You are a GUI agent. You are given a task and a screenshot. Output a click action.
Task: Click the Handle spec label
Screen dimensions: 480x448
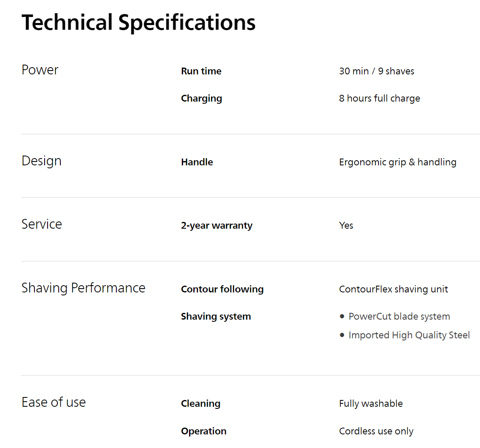coord(197,162)
